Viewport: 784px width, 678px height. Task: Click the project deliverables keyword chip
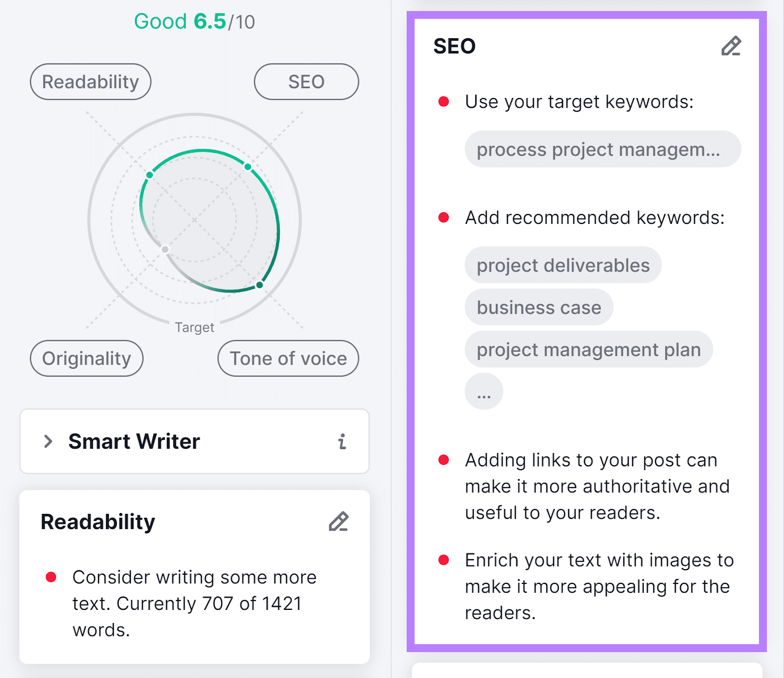pyautogui.click(x=563, y=265)
